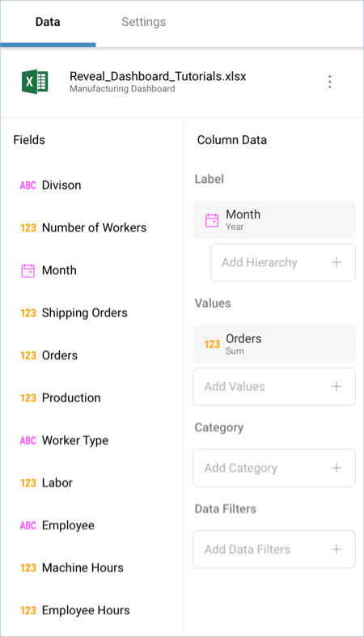
Task: Click the Add Hierarchy box
Action: [x=283, y=262]
